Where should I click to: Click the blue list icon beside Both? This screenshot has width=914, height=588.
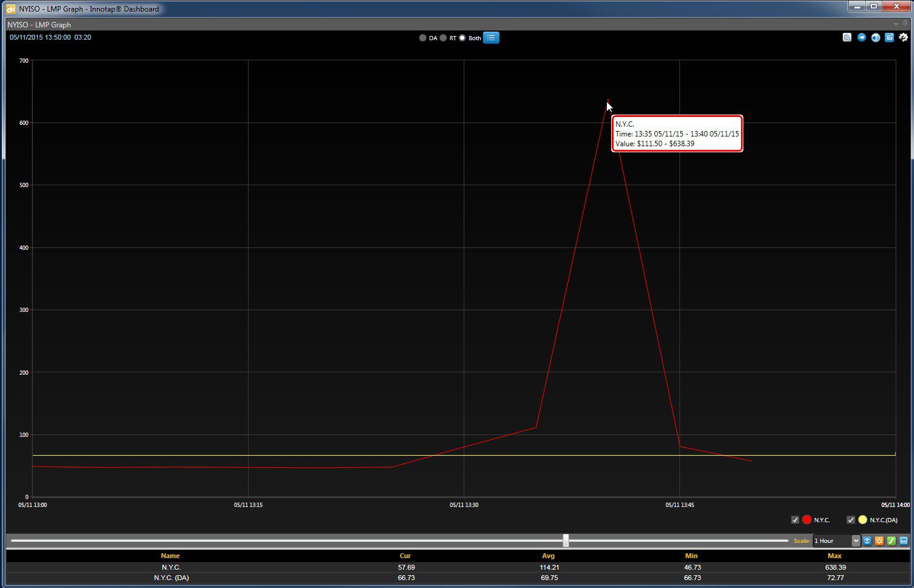[491, 38]
